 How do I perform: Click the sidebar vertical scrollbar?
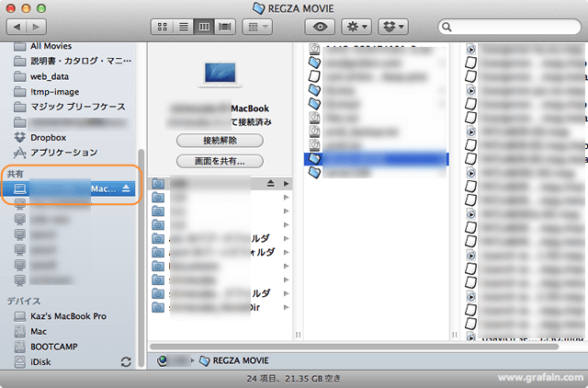click(141, 258)
